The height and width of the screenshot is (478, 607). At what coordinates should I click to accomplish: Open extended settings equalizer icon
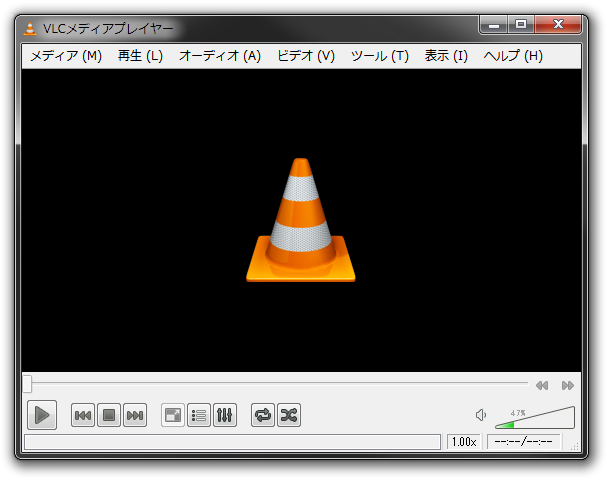[225, 415]
